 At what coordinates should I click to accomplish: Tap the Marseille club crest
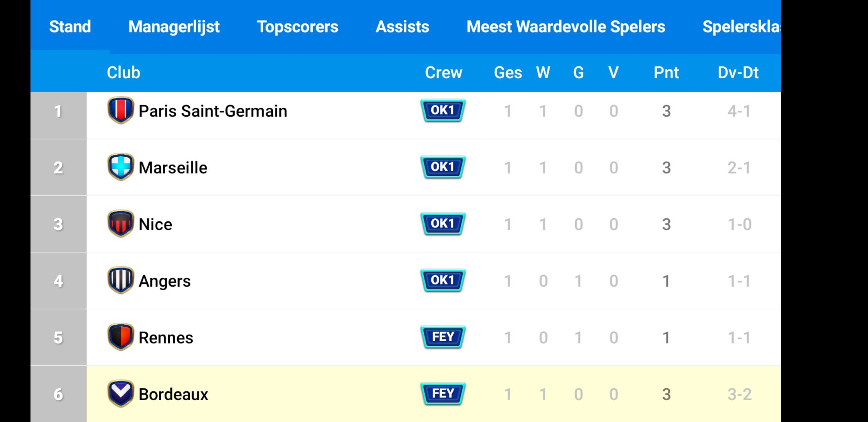[x=120, y=167]
